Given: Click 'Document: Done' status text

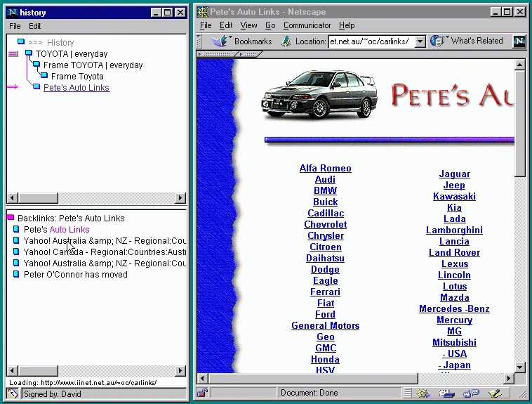Looking at the screenshot, I should pos(309,393).
